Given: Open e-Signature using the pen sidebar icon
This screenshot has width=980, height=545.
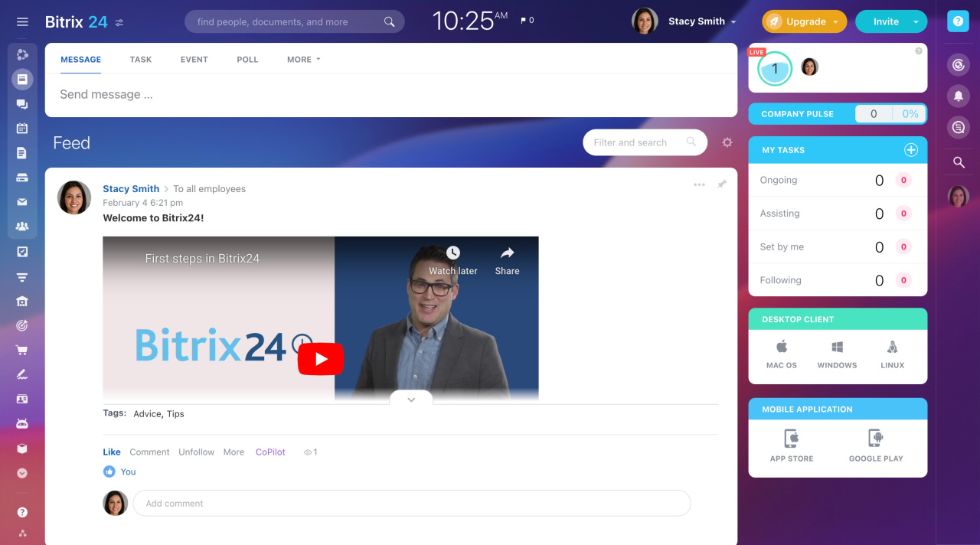Looking at the screenshot, I should tap(21, 374).
